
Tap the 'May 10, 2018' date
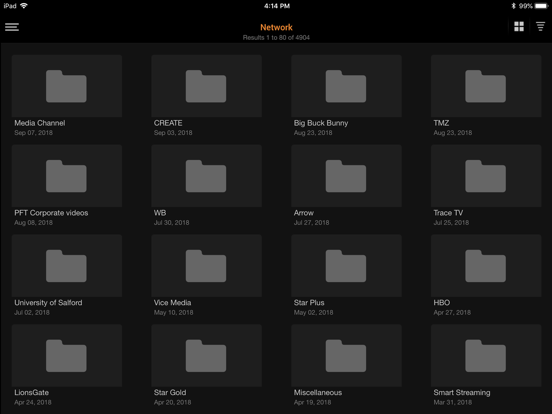[174, 312]
